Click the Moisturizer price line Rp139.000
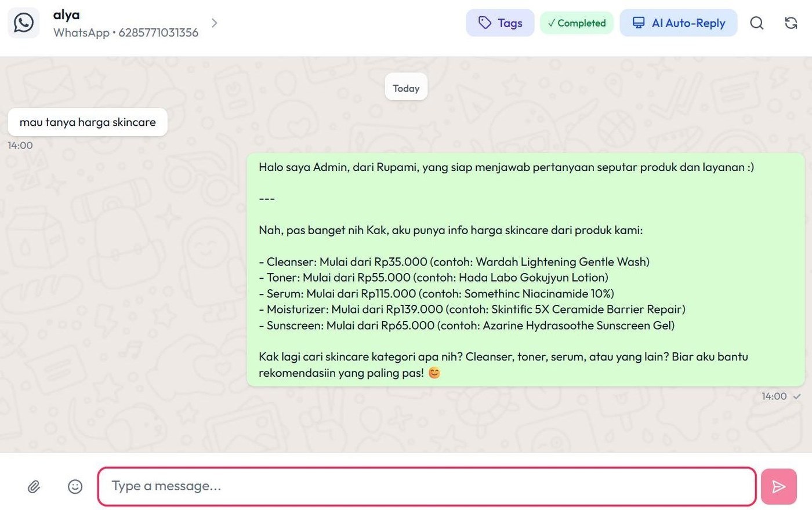 (472, 309)
